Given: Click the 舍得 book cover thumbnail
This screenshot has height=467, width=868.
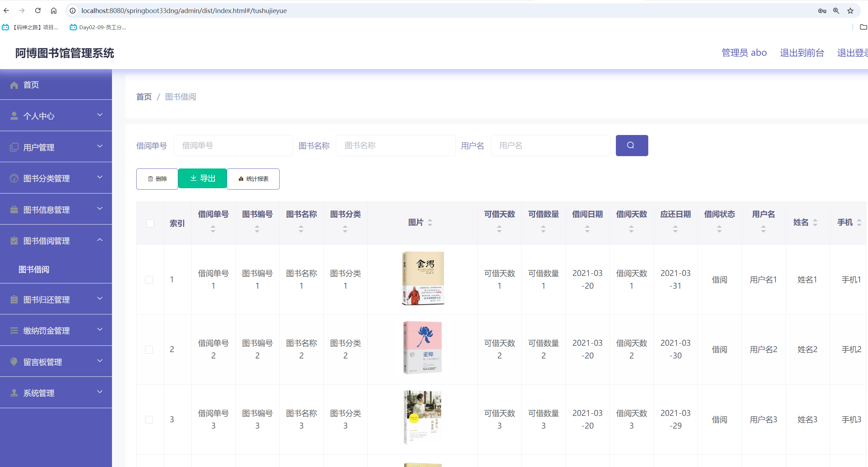Looking at the screenshot, I should pyautogui.click(x=422, y=278).
